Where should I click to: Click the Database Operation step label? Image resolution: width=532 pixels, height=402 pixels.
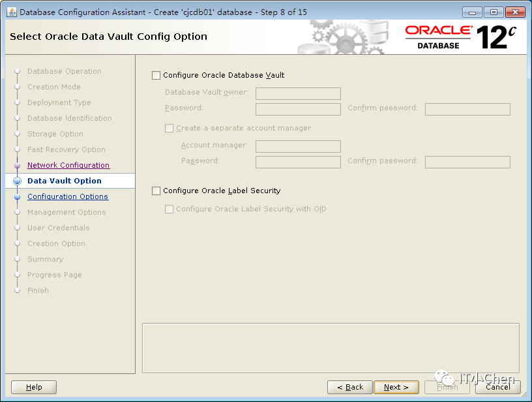click(65, 71)
